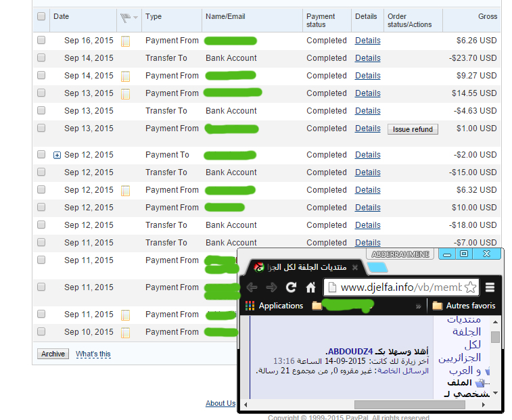Show hidden bookmarks via chevron

click(x=418, y=306)
